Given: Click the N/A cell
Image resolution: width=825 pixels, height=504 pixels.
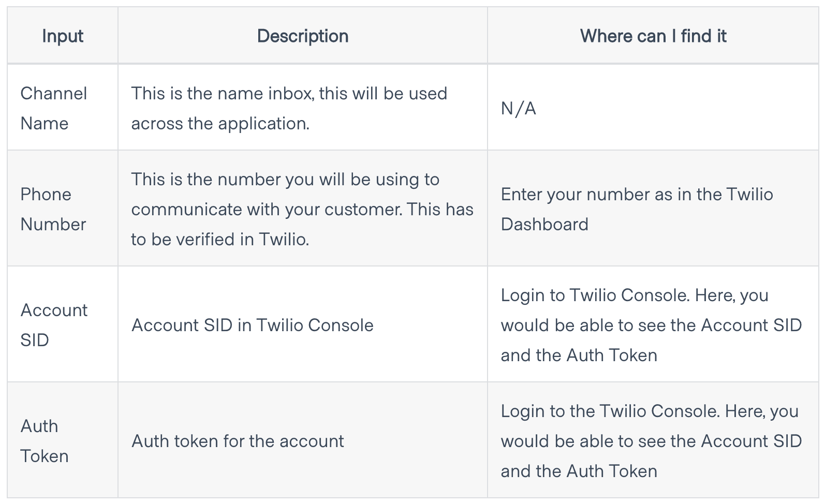Looking at the screenshot, I should 653,108.
